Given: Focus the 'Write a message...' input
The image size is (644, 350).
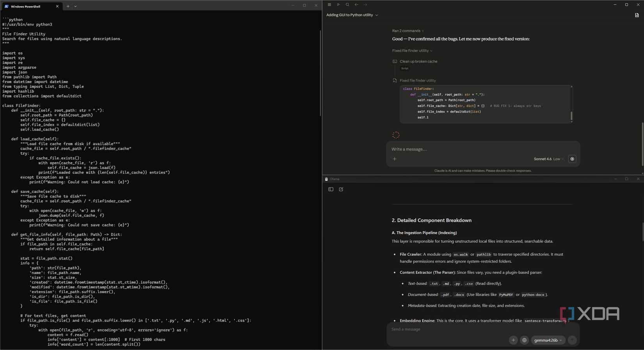Looking at the screenshot, I should click(483, 149).
